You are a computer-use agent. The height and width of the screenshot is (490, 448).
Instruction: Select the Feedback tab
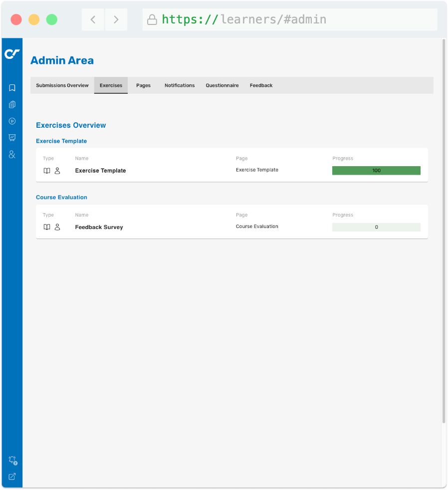click(261, 85)
